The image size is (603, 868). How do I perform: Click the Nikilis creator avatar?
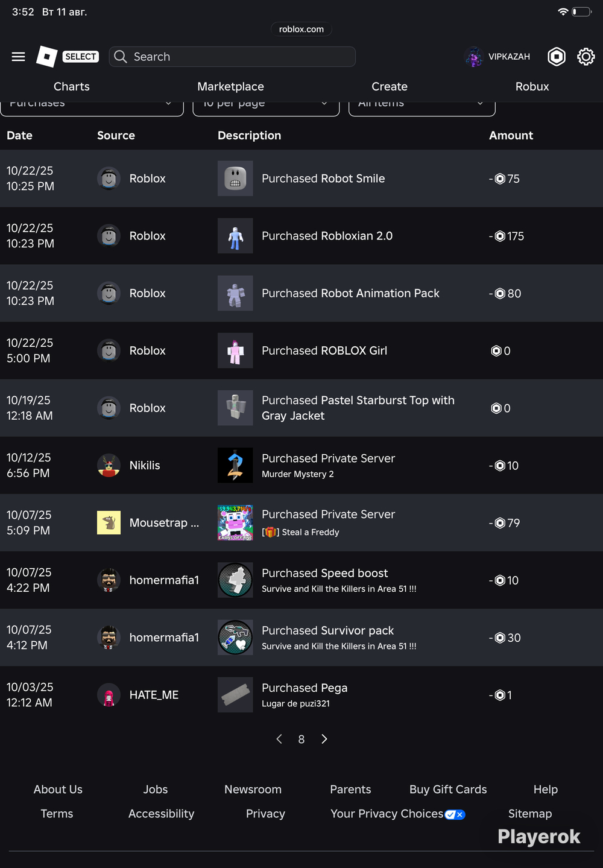[x=109, y=466]
